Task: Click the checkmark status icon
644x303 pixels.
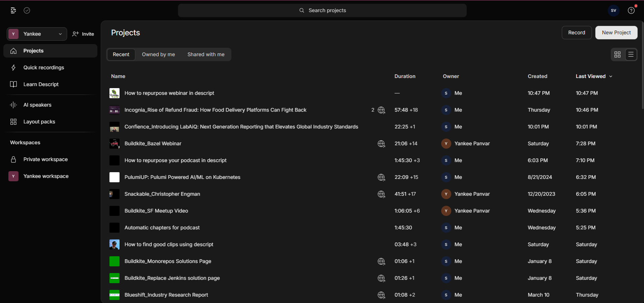Action: [x=27, y=10]
